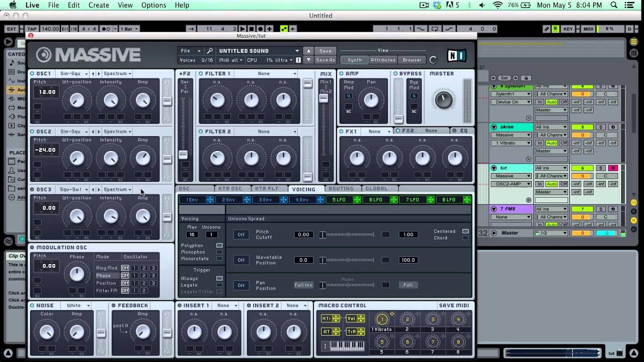644x362 pixels.
Task: Toggle OSC1 on/off indicator
Action: click(x=32, y=73)
